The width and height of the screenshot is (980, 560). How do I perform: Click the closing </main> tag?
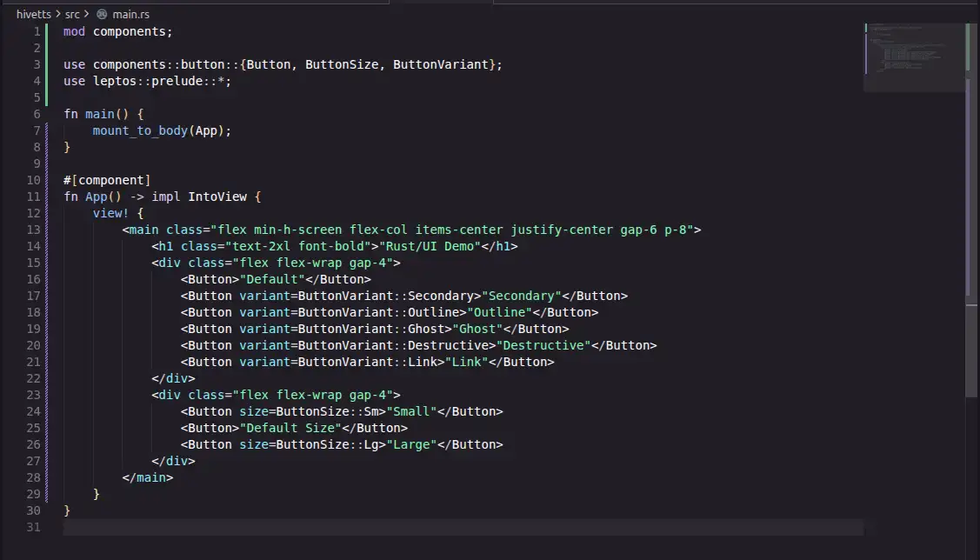(x=148, y=477)
